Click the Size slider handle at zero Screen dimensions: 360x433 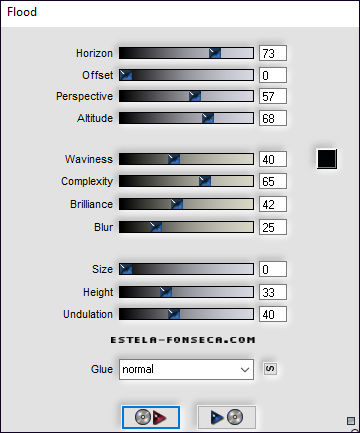pos(126,269)
